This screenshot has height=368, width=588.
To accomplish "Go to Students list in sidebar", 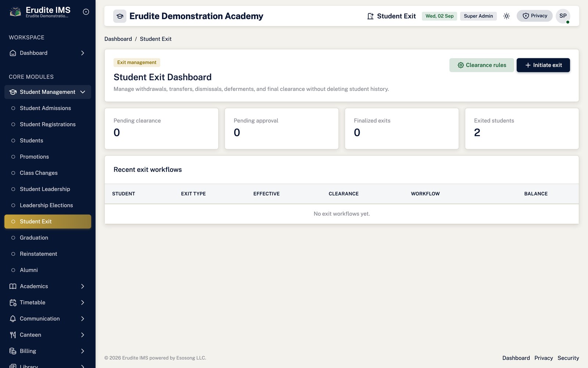I will [x=48, y=141].
